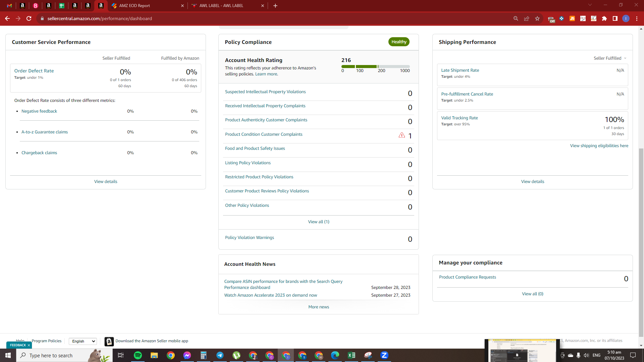The height and width of the screenshot is (362, 644).
Task: Click the address bar URL
Action: tap(100, 18)
